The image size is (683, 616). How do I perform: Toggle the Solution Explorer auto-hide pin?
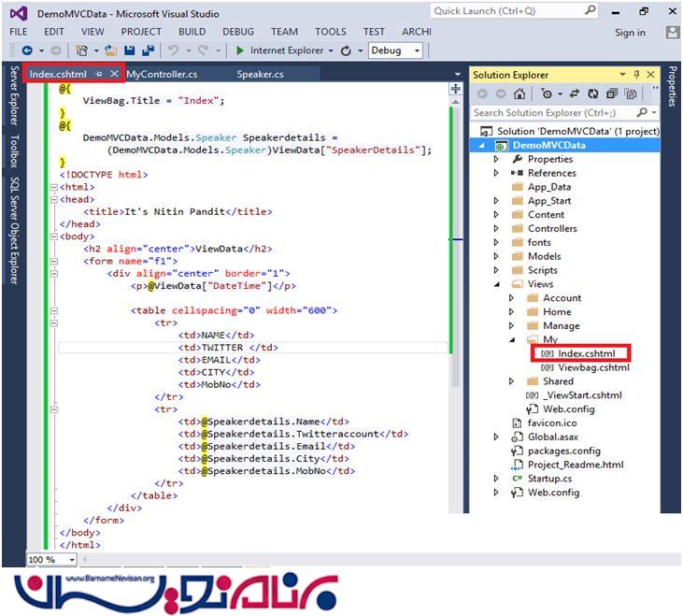pos(636,75)
